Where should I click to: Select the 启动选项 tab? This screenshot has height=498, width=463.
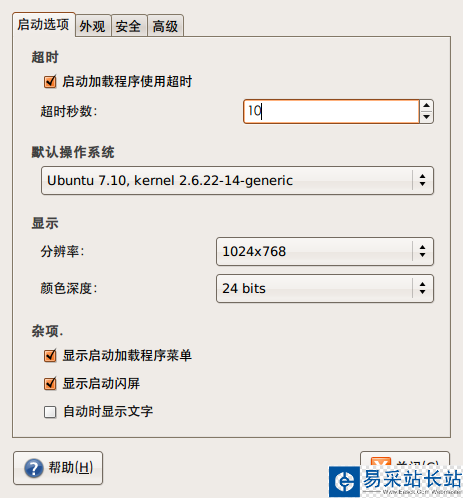coord(43,25)
